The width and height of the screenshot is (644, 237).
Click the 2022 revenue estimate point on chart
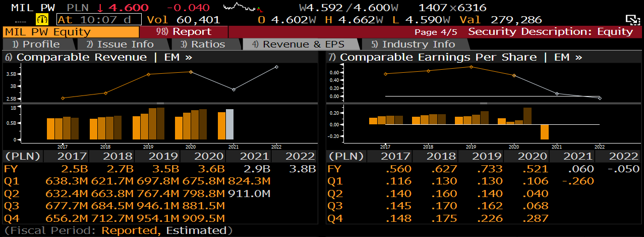click(x=276, y=67)
